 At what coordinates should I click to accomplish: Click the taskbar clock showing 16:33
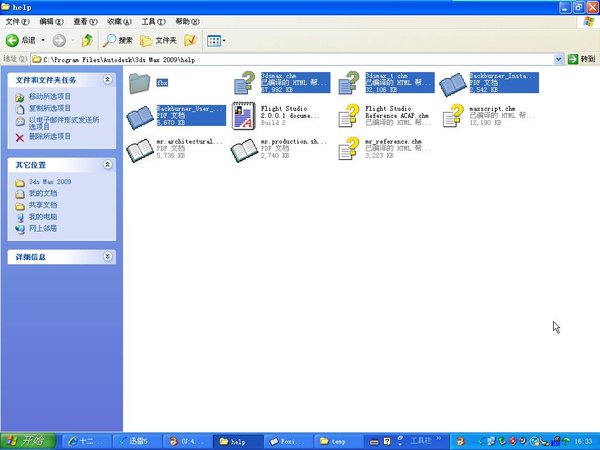pyautogui.click(x=584, y=441)
